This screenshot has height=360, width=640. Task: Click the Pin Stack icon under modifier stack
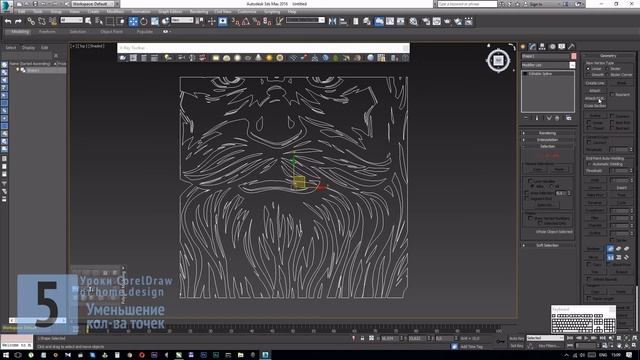point(526,118)
